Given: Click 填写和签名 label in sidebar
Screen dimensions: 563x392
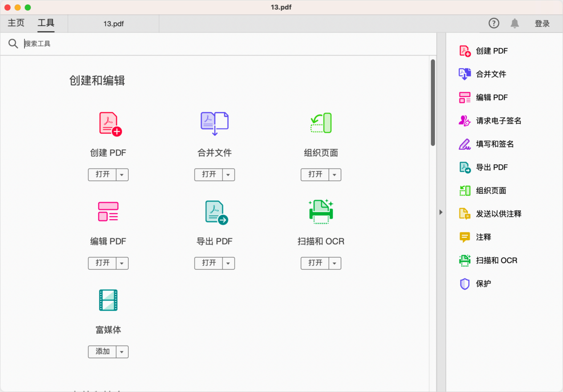Looking at the screenshot, I should (x=495, y=144).
